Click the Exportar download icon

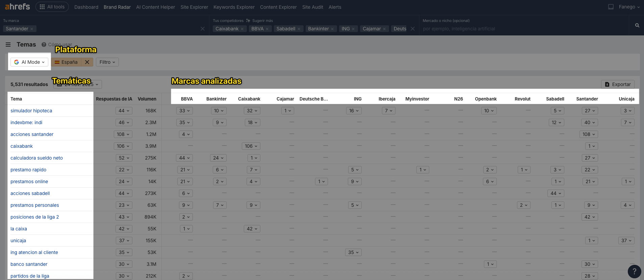click(607, 84)
